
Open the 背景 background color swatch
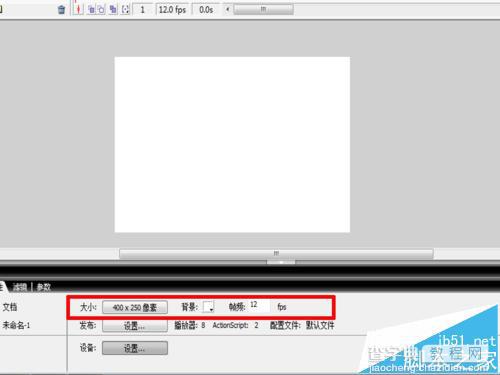pos(209,307)
